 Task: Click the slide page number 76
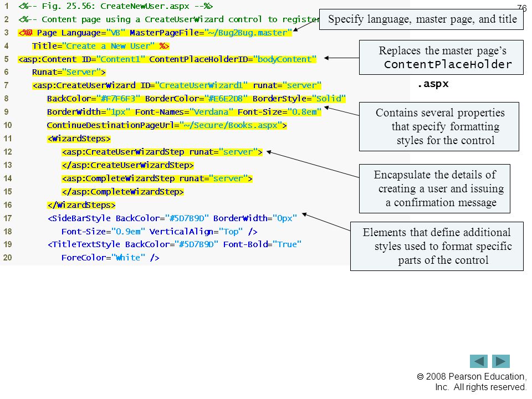pos(522,8)
